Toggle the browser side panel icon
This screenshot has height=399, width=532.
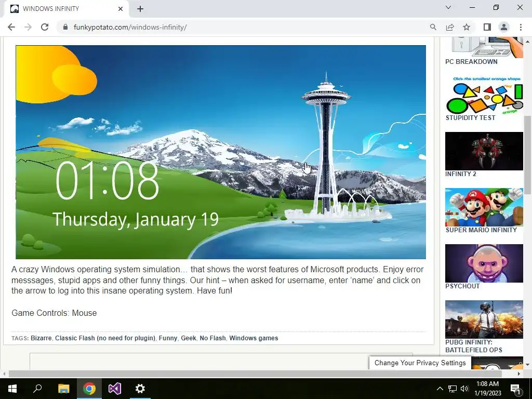487,27
